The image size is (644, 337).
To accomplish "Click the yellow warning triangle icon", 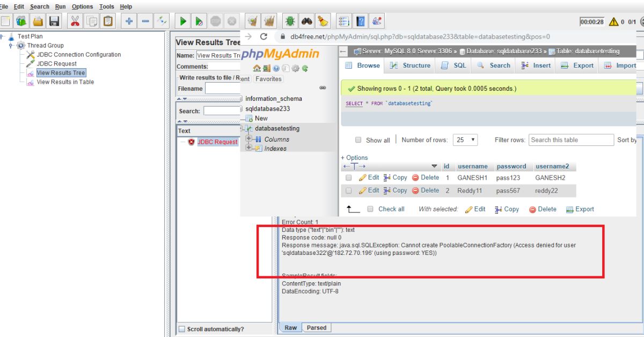I will click(x=613, y=21).
